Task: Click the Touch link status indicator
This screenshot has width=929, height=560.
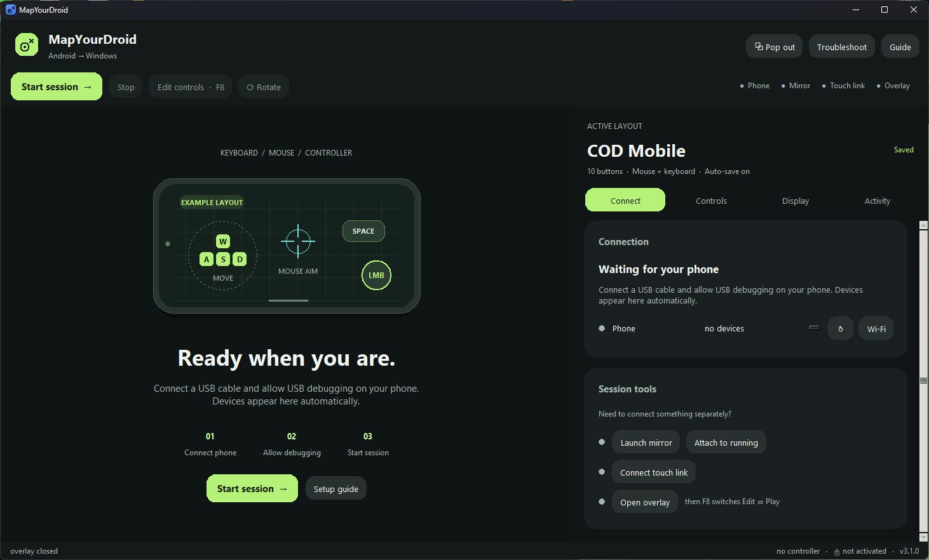Action: click(x=843, y=86)
